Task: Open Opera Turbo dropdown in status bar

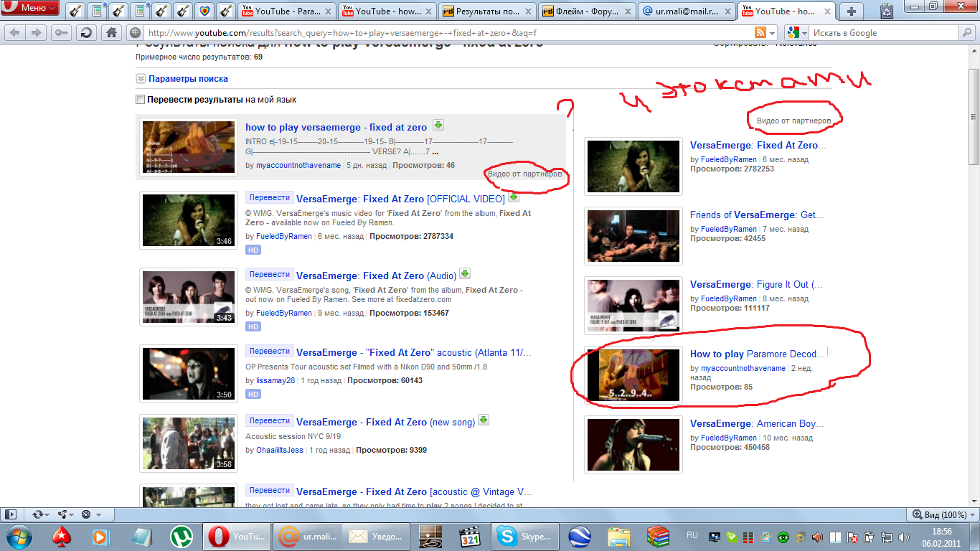Action: point(90,514)
